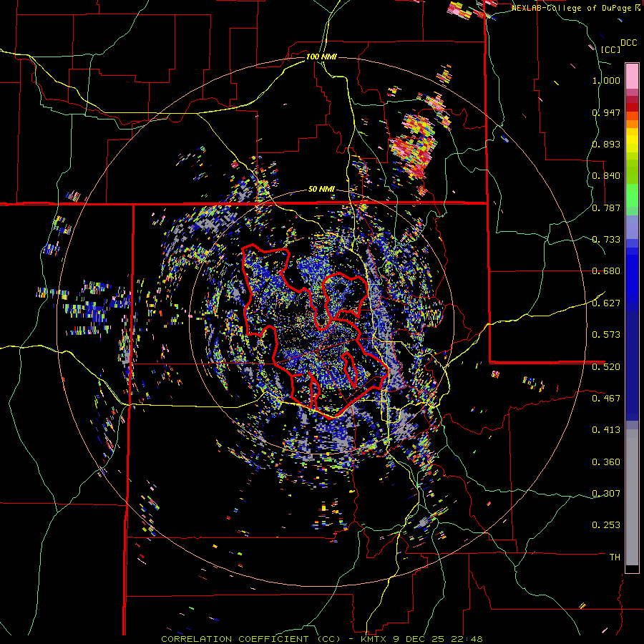Click the Correlation Coefficient KMTX caption

322,639
